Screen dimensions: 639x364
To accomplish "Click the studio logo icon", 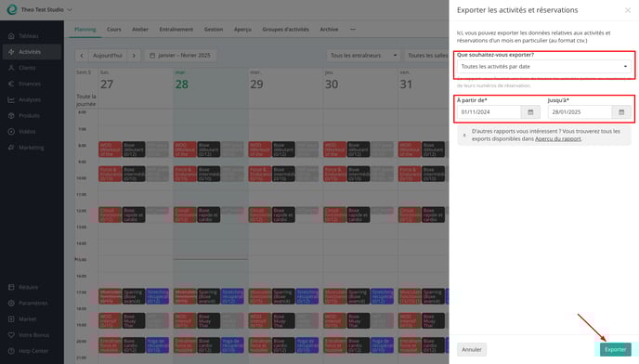I will tap(12, 9).
